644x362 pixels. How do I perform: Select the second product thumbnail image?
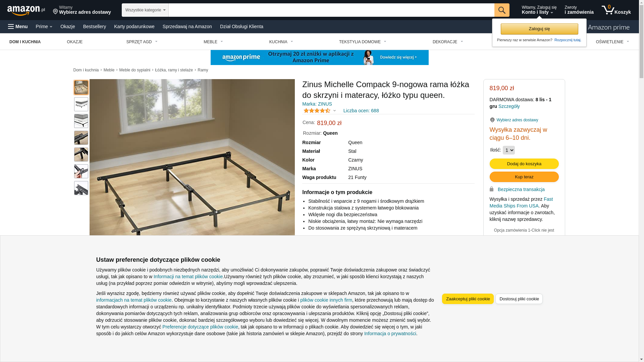(81, 104)
